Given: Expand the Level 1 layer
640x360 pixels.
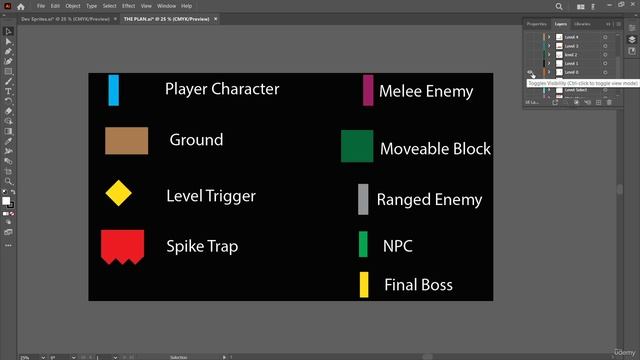Looking at the screenshot, I should pos(549,64).
